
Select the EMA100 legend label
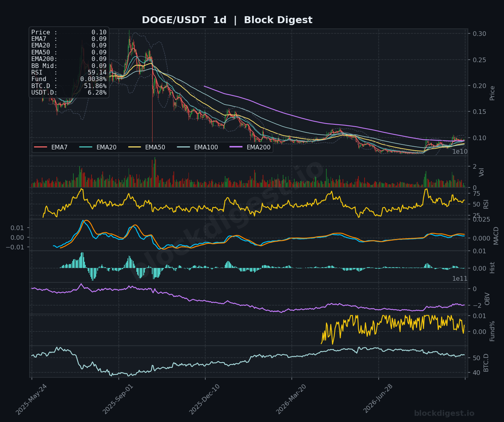pyautogui.click(x=206, y=147)
